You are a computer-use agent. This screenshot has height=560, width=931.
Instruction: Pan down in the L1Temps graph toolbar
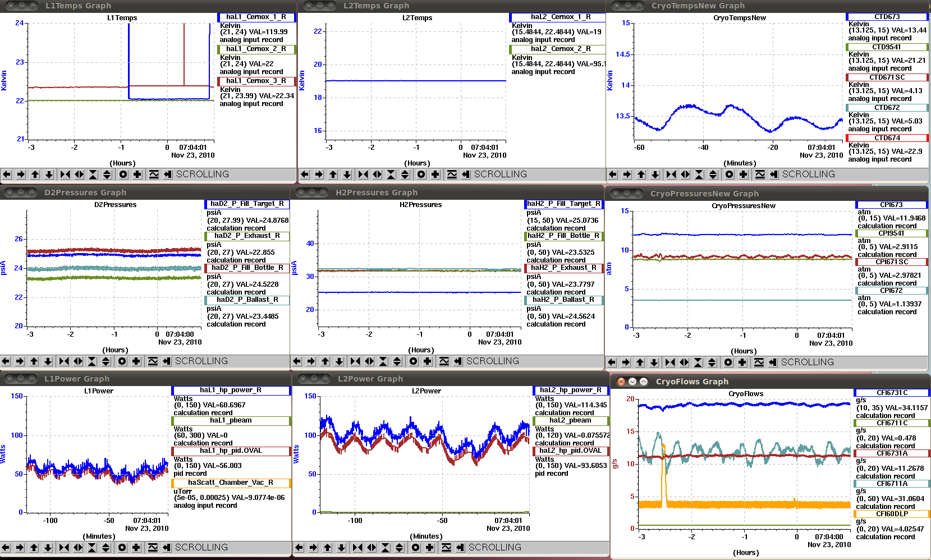49,175
